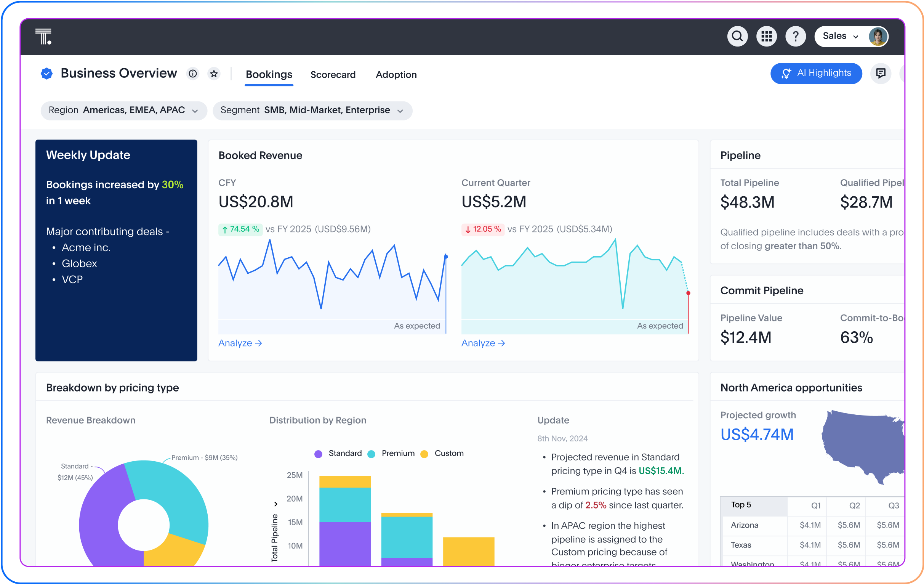Favorite the Business Overview dashboard

[x=214, y=74]
